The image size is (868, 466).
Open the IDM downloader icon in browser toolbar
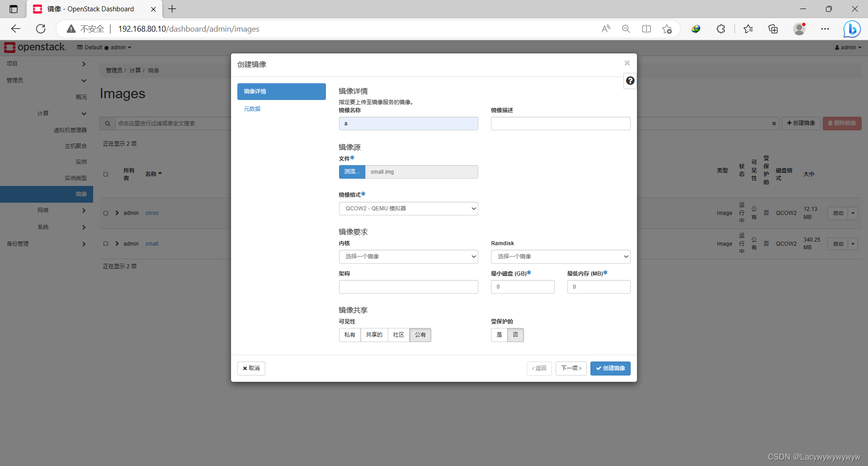click(696, 29)
